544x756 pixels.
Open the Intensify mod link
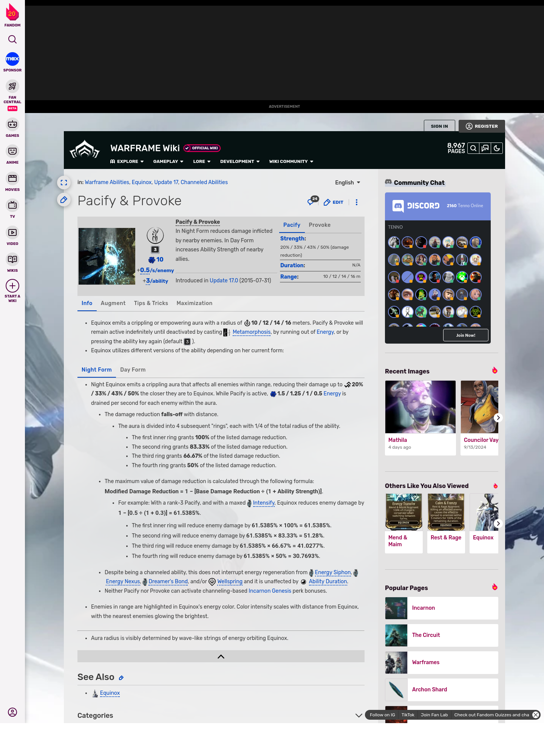tap(264, 503)
